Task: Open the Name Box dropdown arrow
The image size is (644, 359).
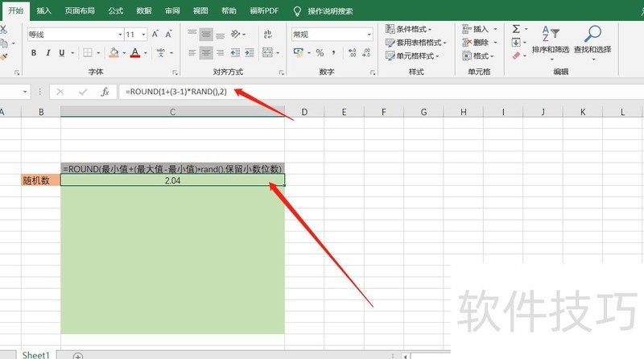Action: (x=25, y=92)
